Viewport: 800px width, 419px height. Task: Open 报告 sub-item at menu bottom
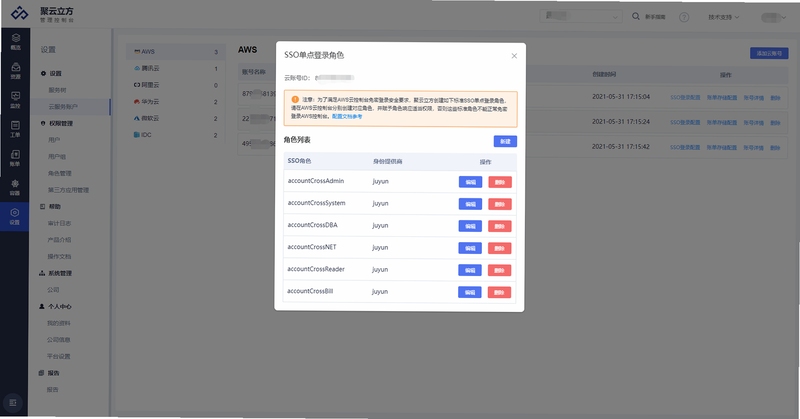click(53, 389)
